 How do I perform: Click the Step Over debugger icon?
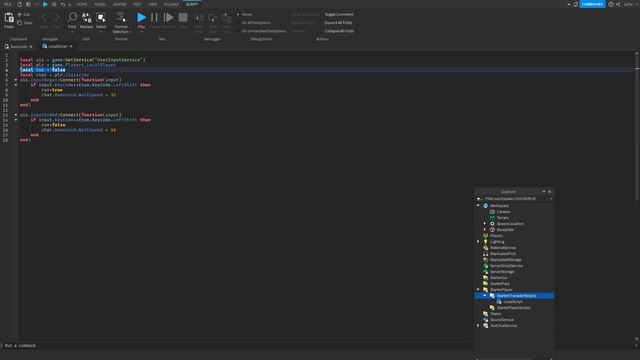pos(213,18)
